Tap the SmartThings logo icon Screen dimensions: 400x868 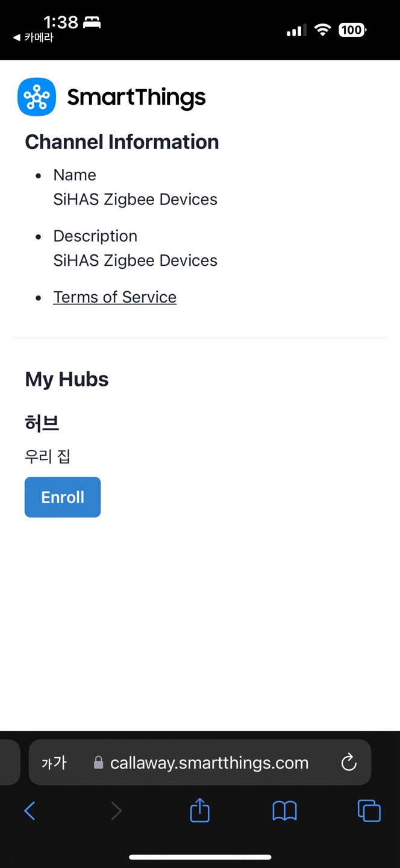(37, 96)
